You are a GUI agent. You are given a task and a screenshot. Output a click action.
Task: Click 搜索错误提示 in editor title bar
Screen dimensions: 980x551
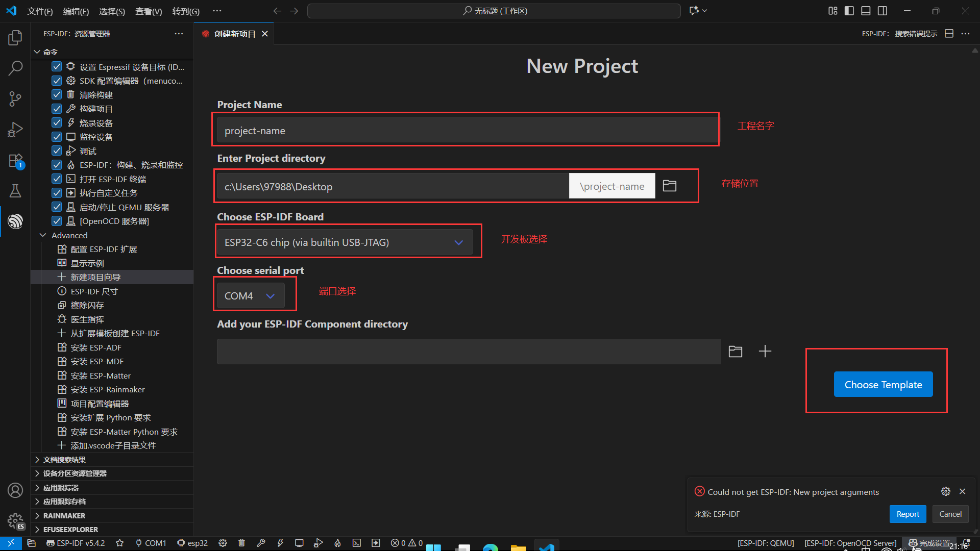click(899, 34)
